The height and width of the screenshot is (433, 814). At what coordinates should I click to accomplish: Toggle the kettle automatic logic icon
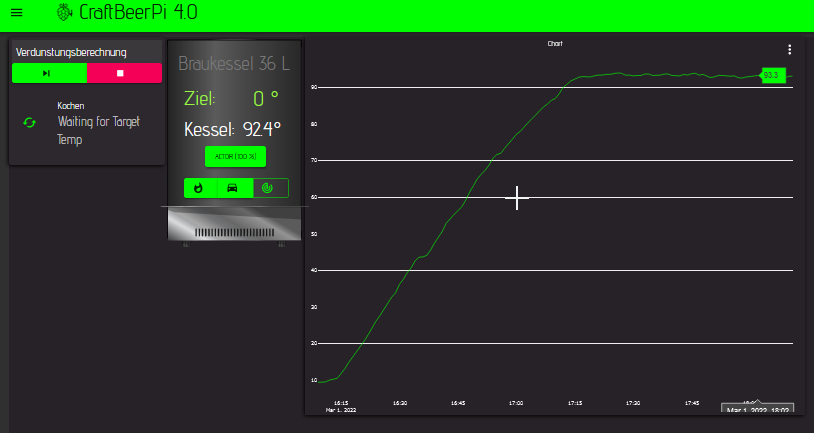pos(268,187)
